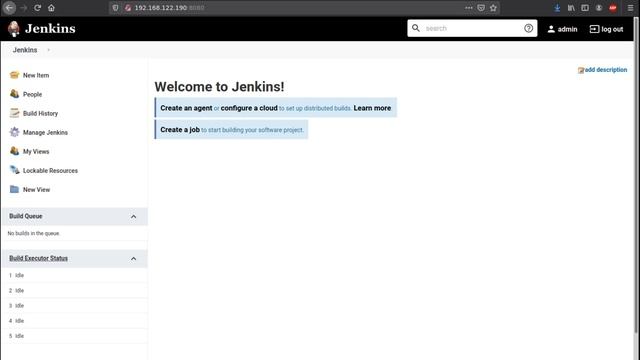640x360 pixels.
Task: Click executor 2 Idle row
Action: (74, 291)
